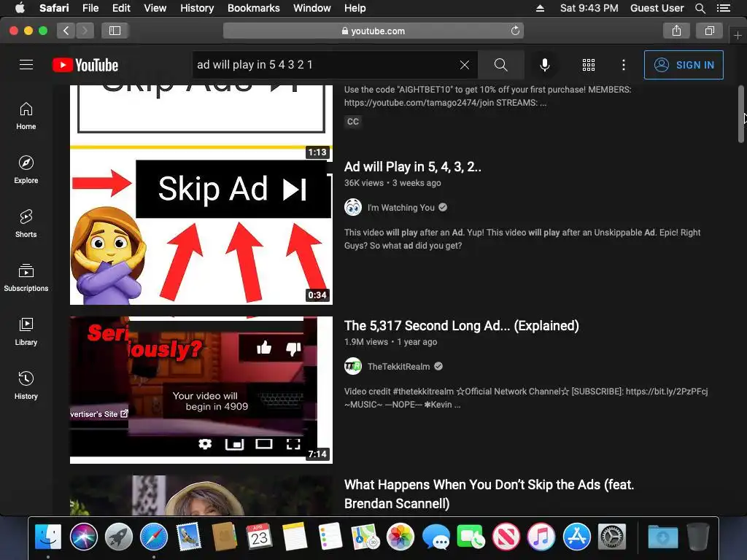747x560 pixels.
Task: Open Launchpad from the Dock
Action: coord(119,537)
